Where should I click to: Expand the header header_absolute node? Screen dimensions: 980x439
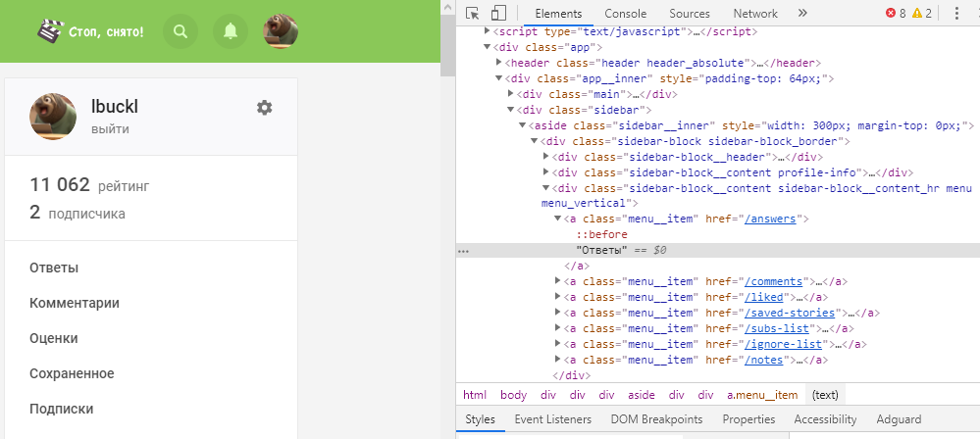499,63
